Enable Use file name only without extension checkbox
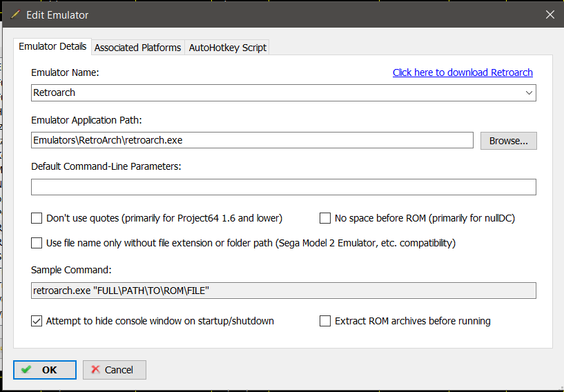 pos(37,243)
